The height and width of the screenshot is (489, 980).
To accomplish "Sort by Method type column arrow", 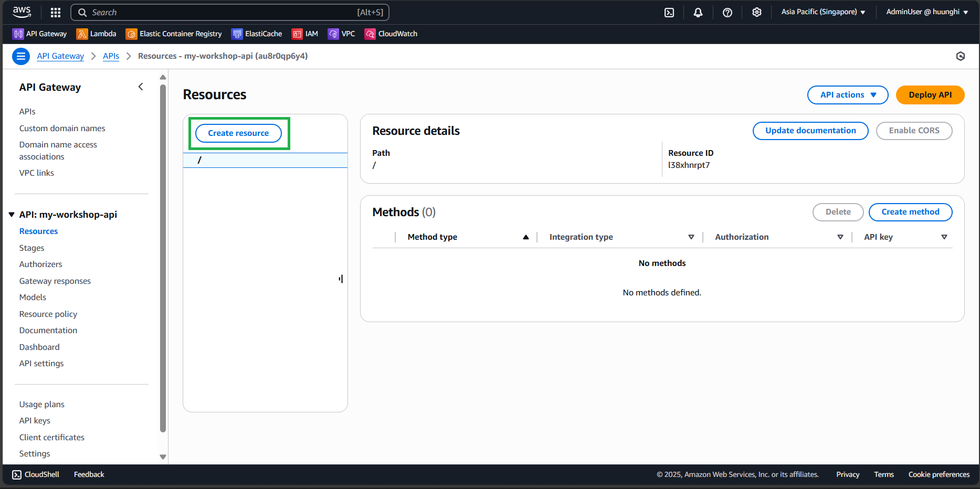I will (525, 237).
